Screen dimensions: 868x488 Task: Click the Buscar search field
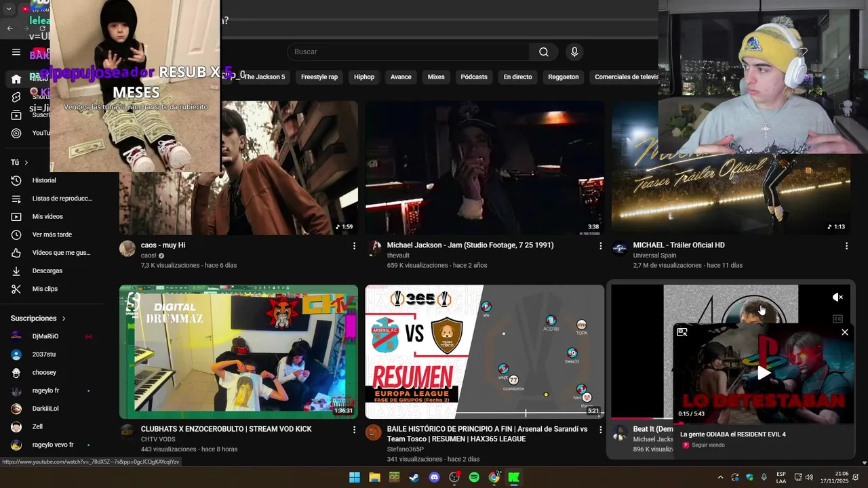[x=408, y=52]
